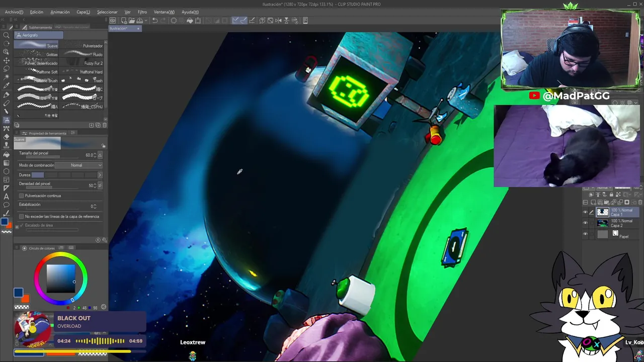Select the Text tool

tap(7, 197)
